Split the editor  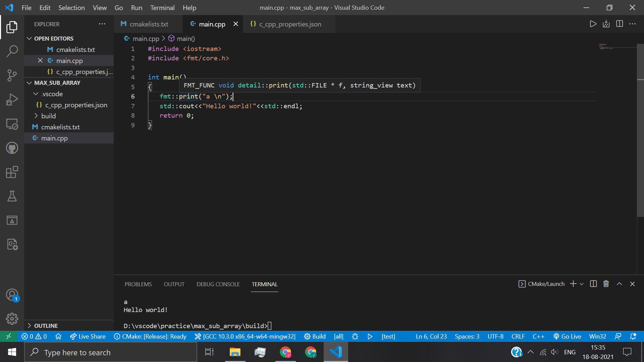pos(619,24)
